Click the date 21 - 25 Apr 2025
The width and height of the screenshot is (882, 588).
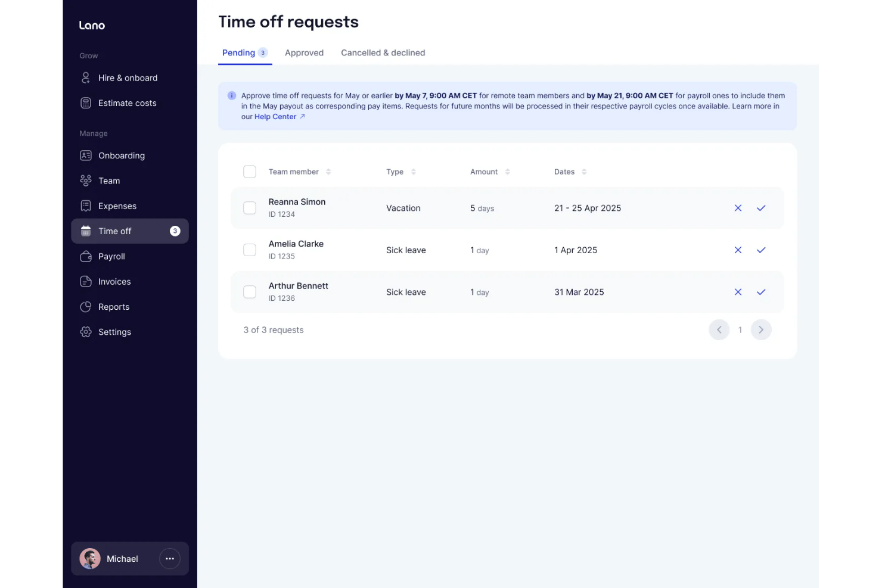(588, 208)
